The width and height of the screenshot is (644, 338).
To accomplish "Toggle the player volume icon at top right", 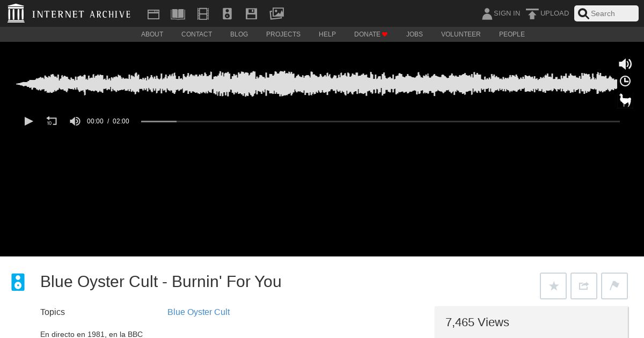I will tap(625, 64).
